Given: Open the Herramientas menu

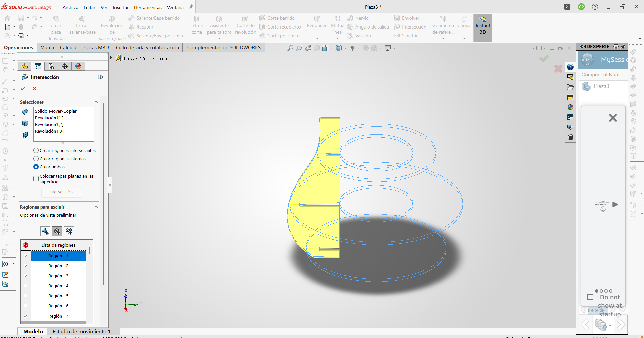Looking at the screenshot, I should coord(148,7).
